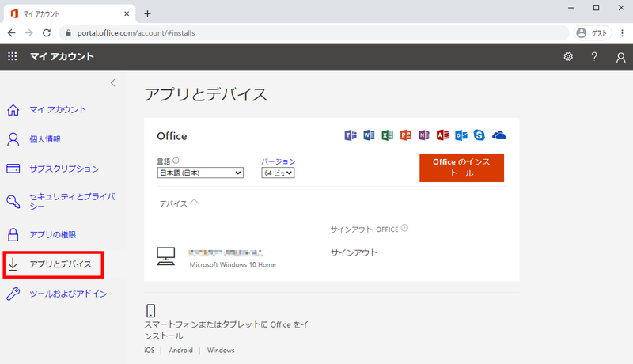The image size is (633, 364).
Task: Click the lock icon beside アプリの権限
Action: pyautogui.click(x=13, y=234)
